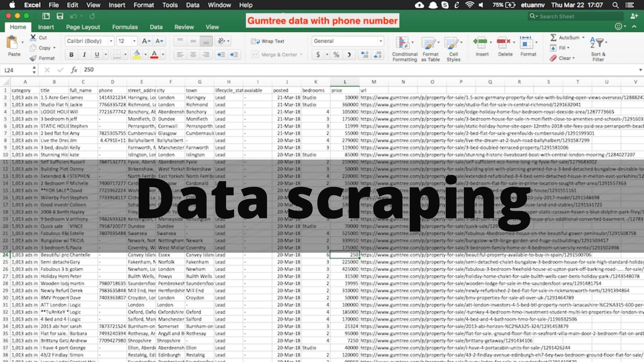The width and height of the screenshot is (644, 362).
Task: Switch to the Formulas ribbon tab
Action: tap(125, 27)
